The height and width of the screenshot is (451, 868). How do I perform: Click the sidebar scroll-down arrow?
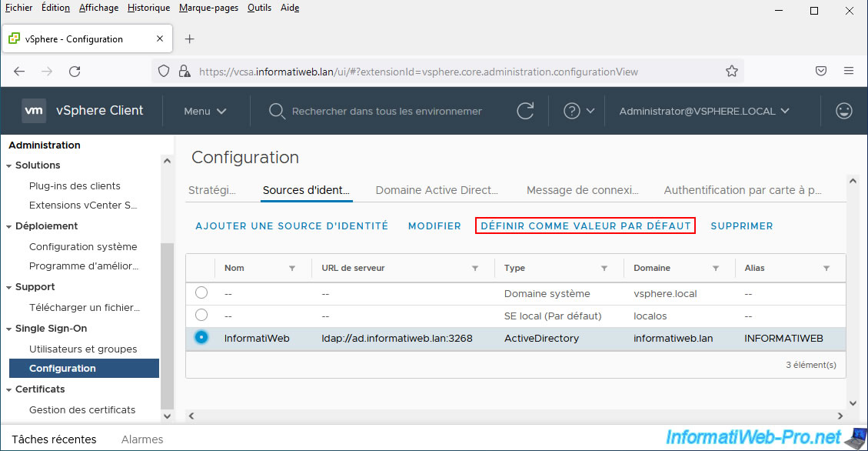(x=167, y=416)
